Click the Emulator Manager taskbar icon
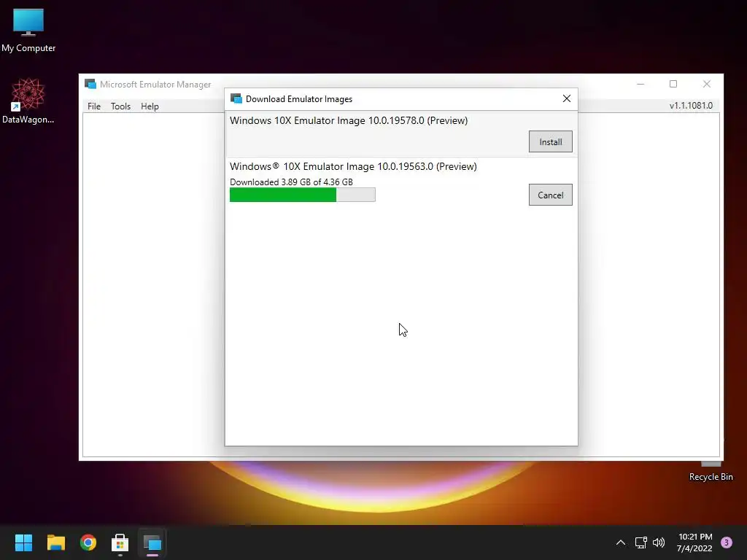Screen dimensions: 747x560 [x=152, y=542]
